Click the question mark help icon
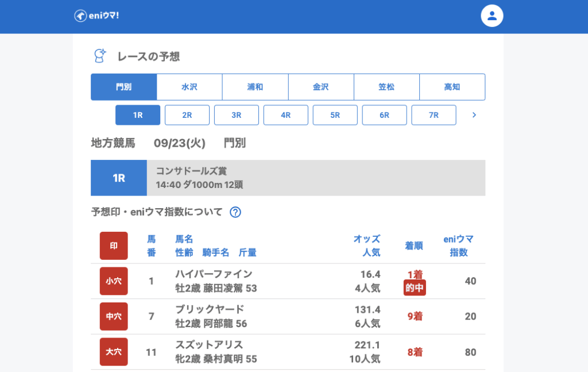This screenshot has width=588, height=372. coord(235,212)
